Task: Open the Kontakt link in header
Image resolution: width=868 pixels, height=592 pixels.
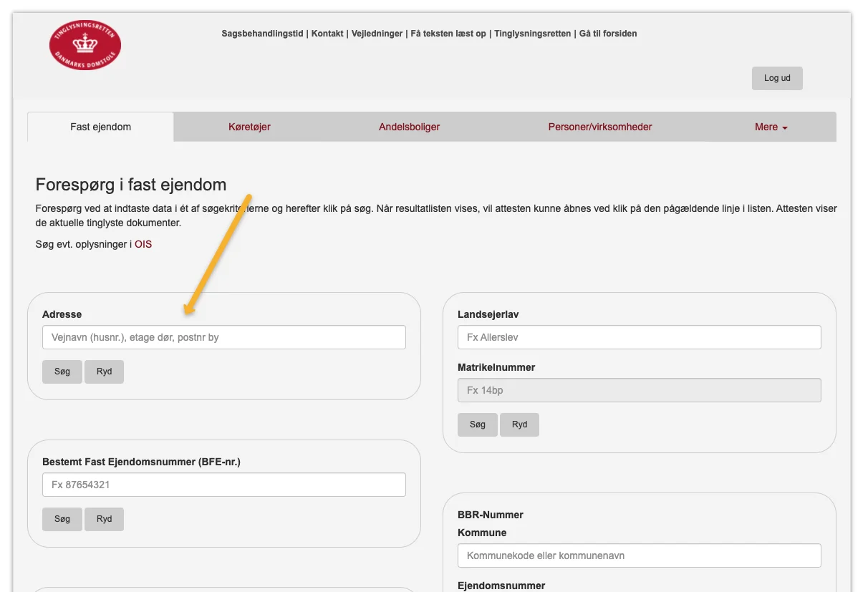Action: tap(327, 34)
